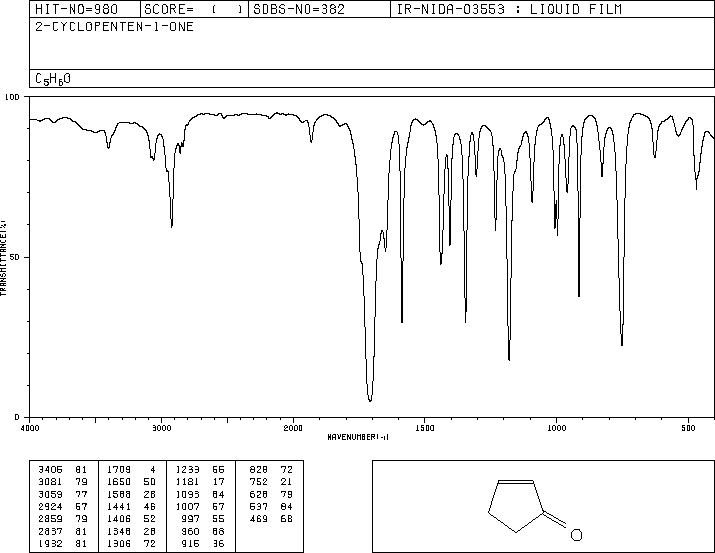Select peak table entry 1441
The height and width of the screenshot is (553, 715).
pyautogui.click(x=119, y=506)
